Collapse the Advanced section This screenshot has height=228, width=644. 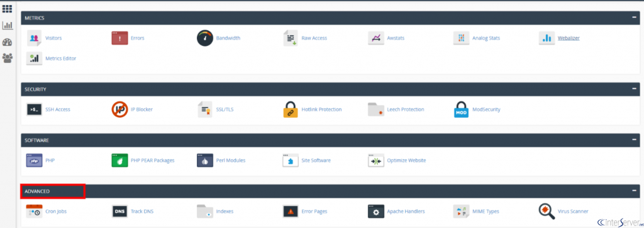tap(635, 191)
